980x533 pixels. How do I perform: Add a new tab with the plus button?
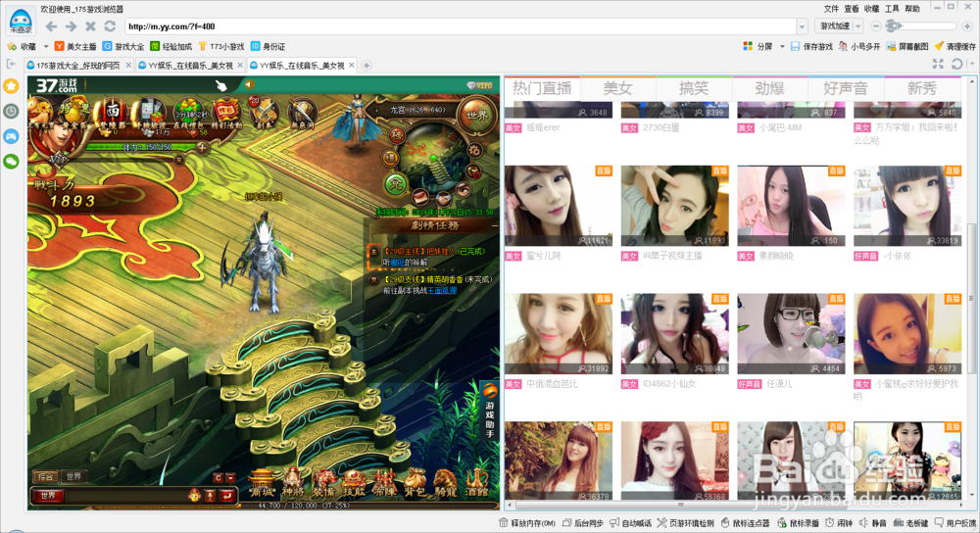coord(367,65)
